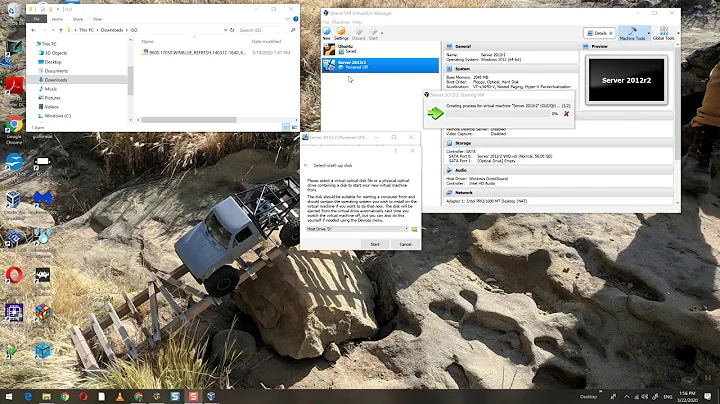Click the back arrow in Select start-up disk dialog

(306, 165)
